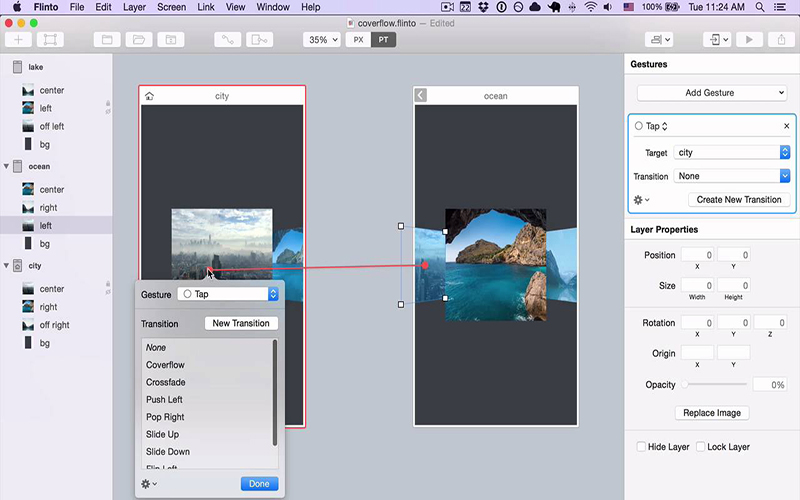Click the back arrow in ocean screen

pos(420,95)
